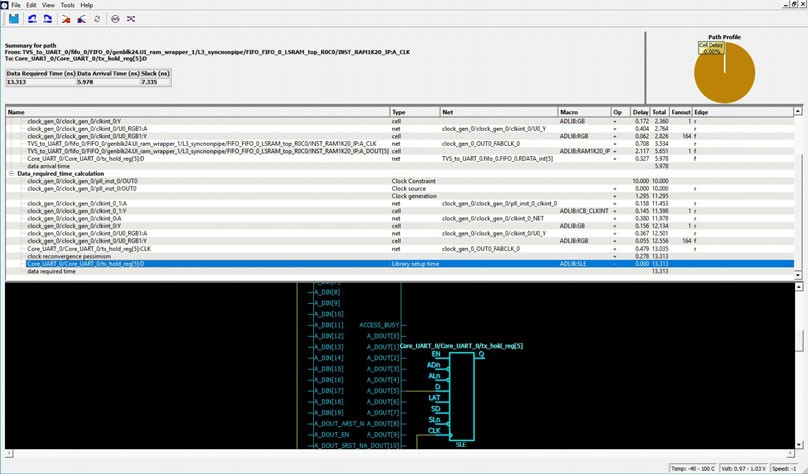Open the Tools menu
808x474 pixels.
click(x=67, y=5)
